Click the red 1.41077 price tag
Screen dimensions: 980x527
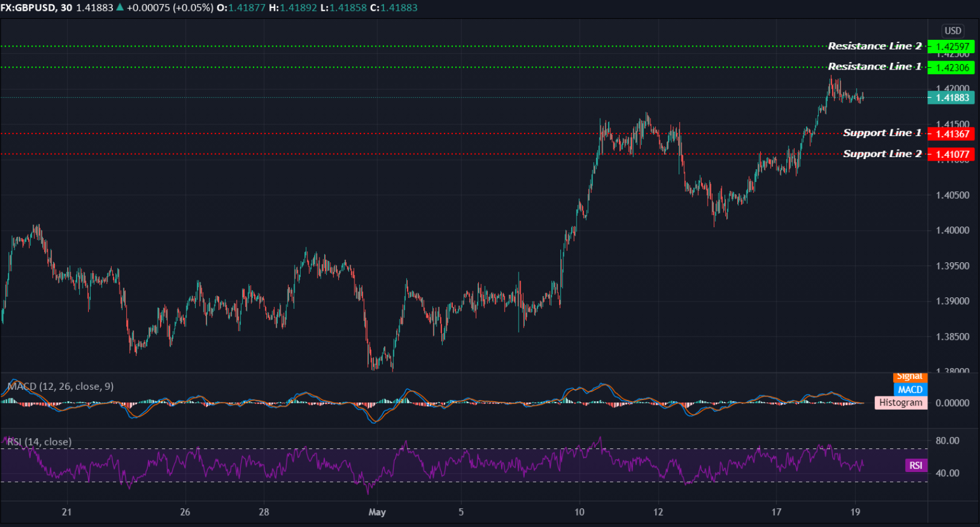(951, 154)
